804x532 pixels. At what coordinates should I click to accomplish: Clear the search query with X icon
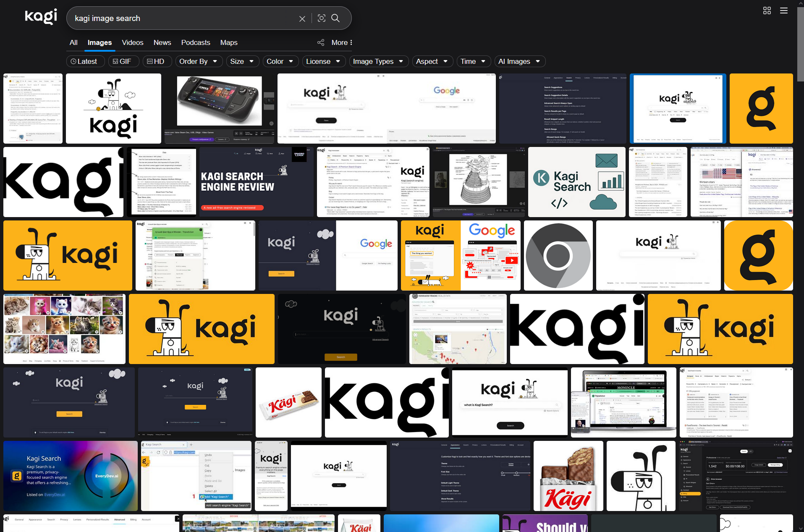point(302,18)
